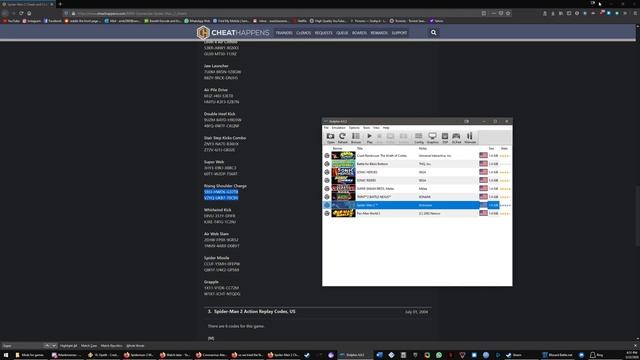Click the Cheat Happens site logo
Viewport: 640px width, 360px height.
tap(233, 33)
